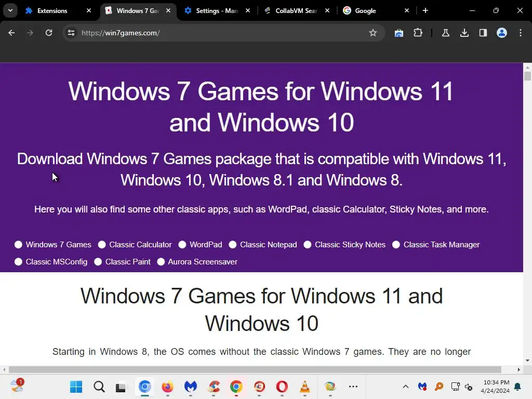Open the muted volume tray icon
This screenshot has width=532, height=399.
(469, 387)
